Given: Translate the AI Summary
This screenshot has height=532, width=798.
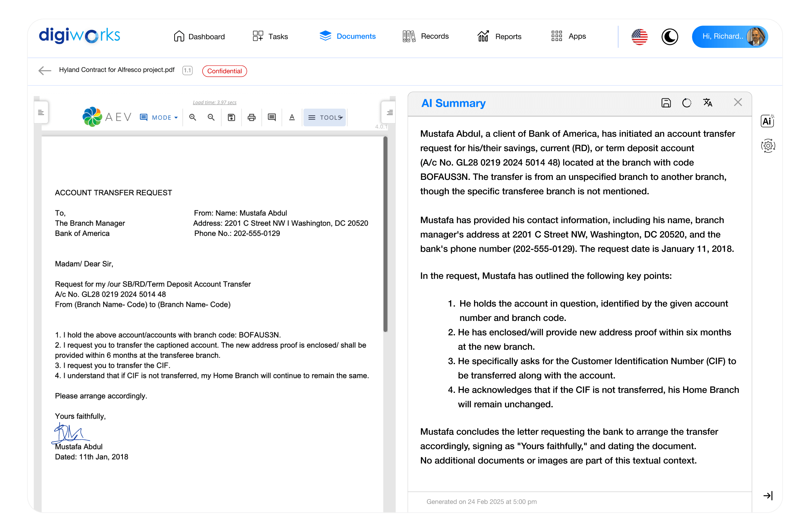Looking at the screenshot, I should [707, 102].
